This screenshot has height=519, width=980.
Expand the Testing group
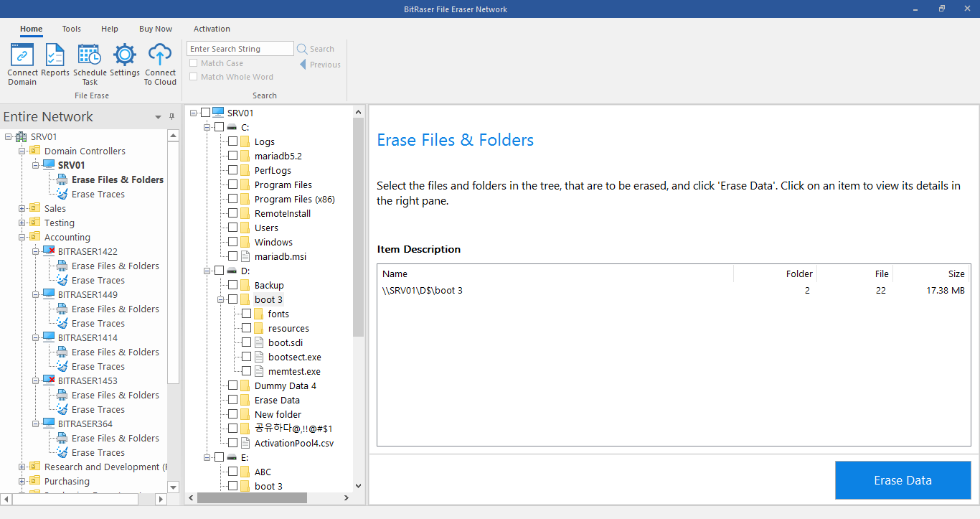point(22,223)
